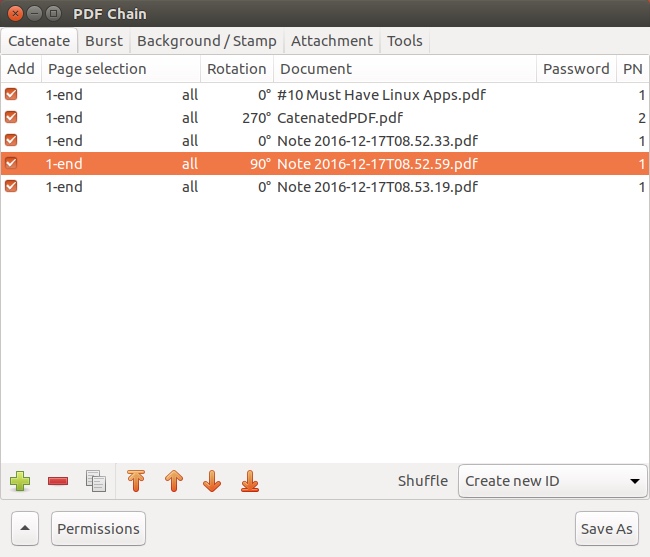Move selected file up one position
The image size is (650, 557).
174,481
